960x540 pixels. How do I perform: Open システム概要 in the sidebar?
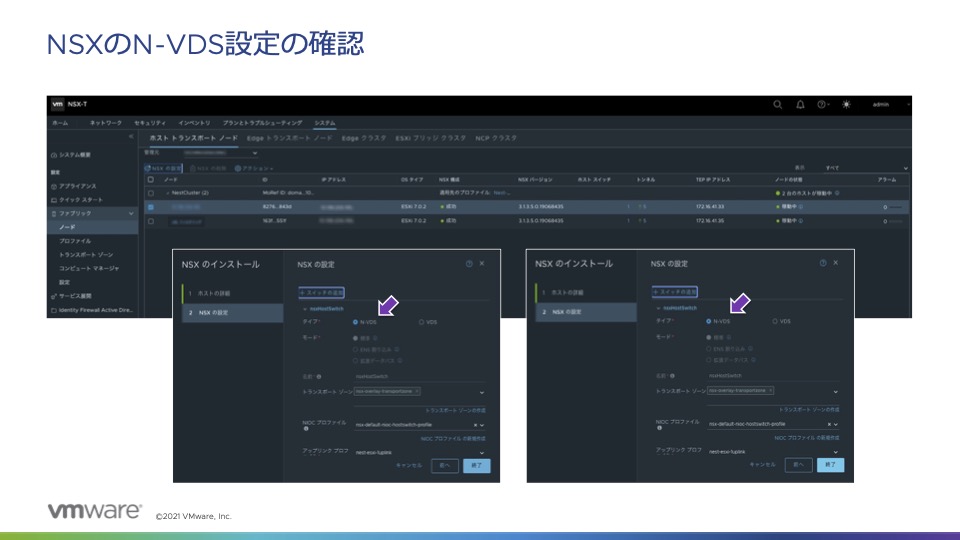[71, 155]
